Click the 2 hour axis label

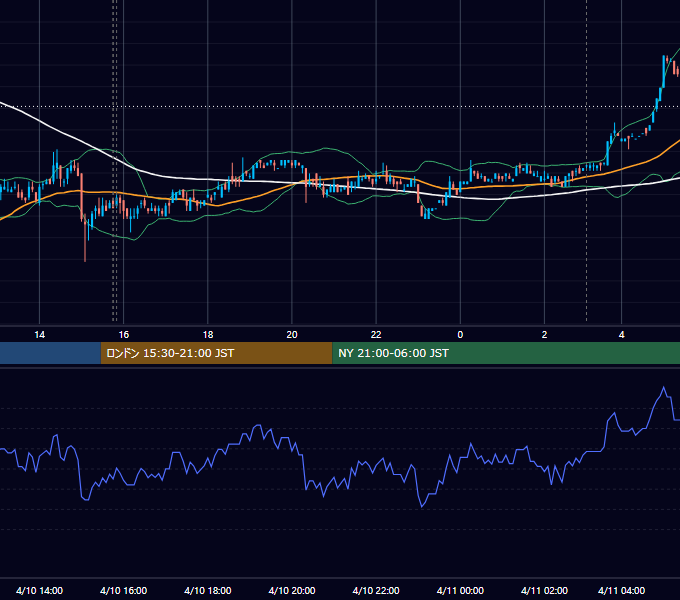point(544,335)
